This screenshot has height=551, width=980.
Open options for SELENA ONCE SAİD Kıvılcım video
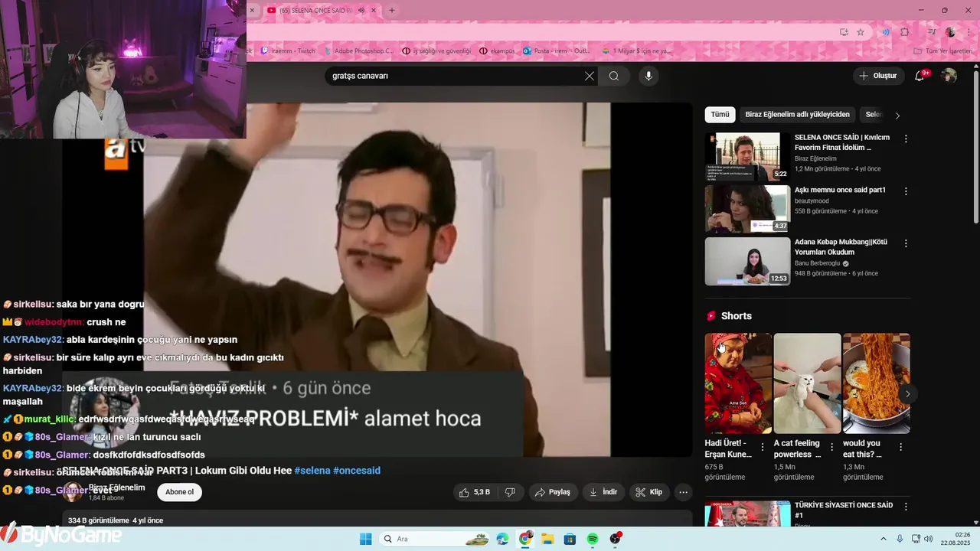pyautogui.click(x=906, y=139)
